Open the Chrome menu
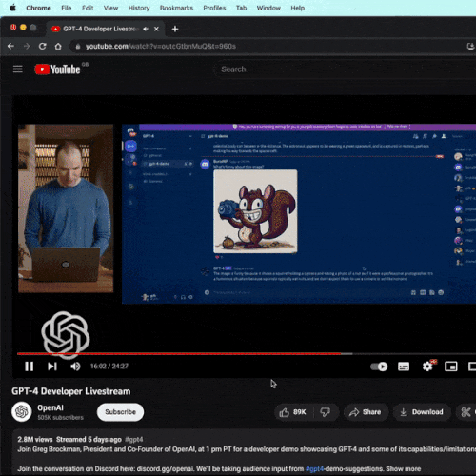This screenshot has height=476, width=476. [38, 8]
